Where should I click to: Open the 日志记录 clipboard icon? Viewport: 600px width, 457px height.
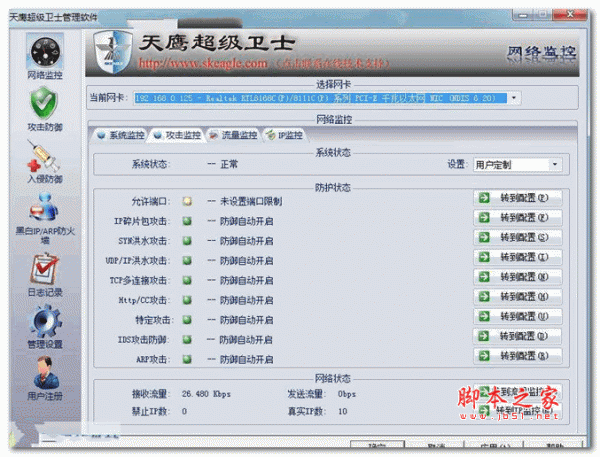(45, 269)
